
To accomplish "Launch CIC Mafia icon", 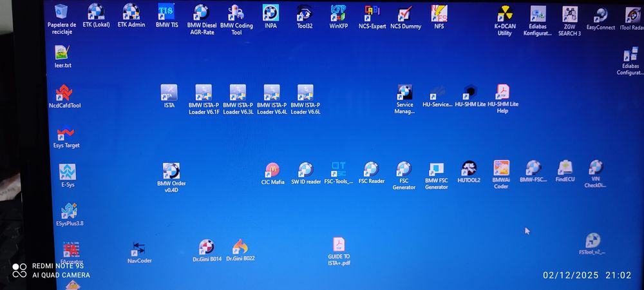I will click(x=272, y=173).
